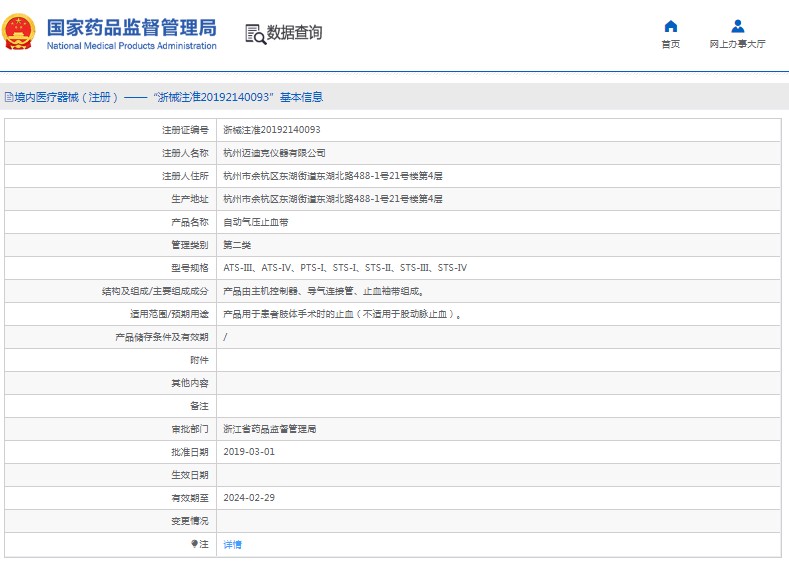Open the home page house icon

670,26
